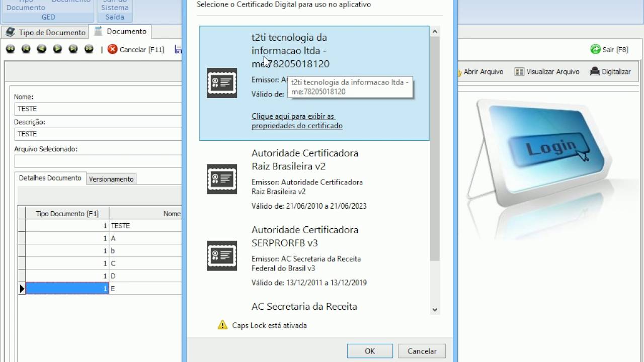The width and height of the screenshot is (644, 362).
Task: Select the grid row named b
Action: click(100, 251)
